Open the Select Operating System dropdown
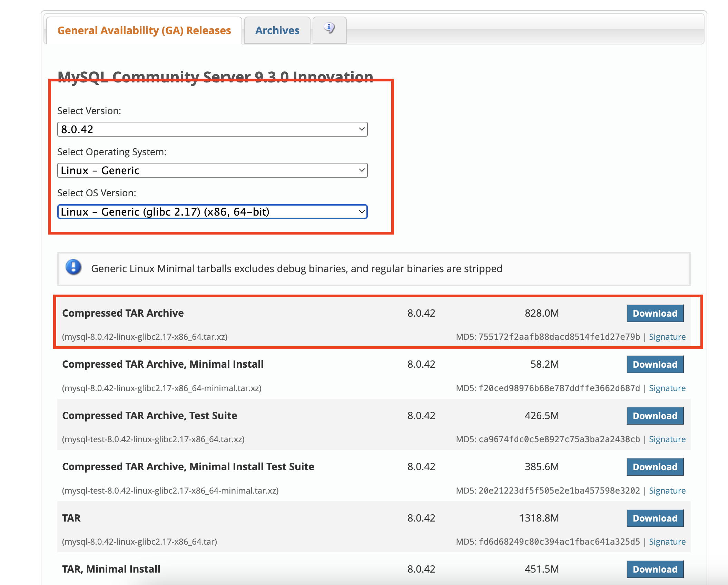 (x=212, y=170)
